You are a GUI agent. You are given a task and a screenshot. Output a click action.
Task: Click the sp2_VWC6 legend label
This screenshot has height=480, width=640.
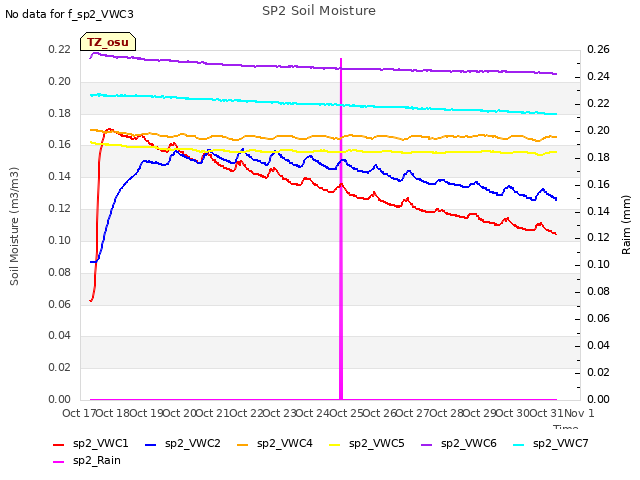[x=469, y=443]
